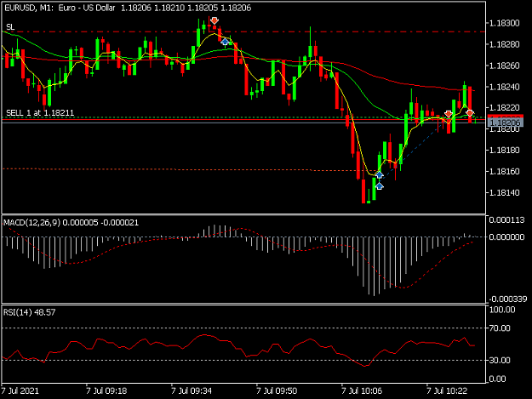This screenshot has height=399, width=532.
Task: Click the red sell arrow above the 09:42 peak
Action: click(215, 21)
